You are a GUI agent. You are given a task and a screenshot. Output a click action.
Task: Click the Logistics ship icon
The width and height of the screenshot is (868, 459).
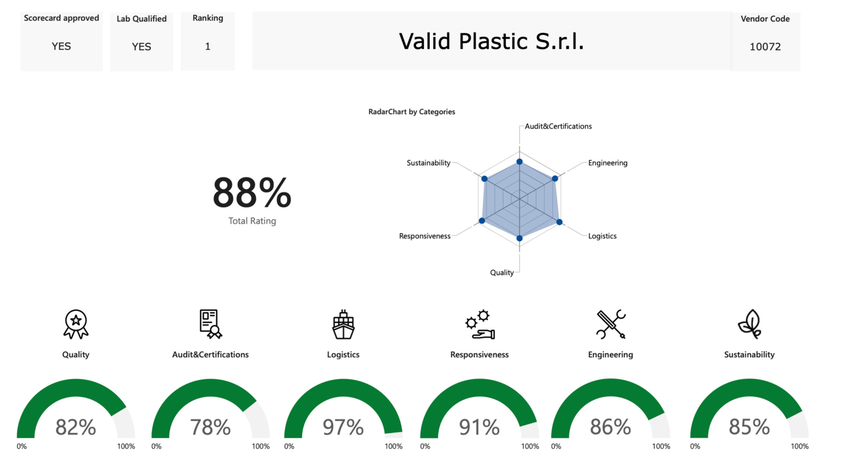coord(344,325)
